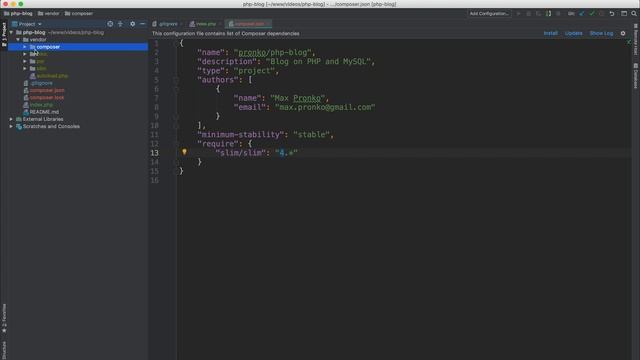Viewport: 640px width, 360px height.
Task: Toggle the Remote Host side stripe button
Action: pos(636,39)
